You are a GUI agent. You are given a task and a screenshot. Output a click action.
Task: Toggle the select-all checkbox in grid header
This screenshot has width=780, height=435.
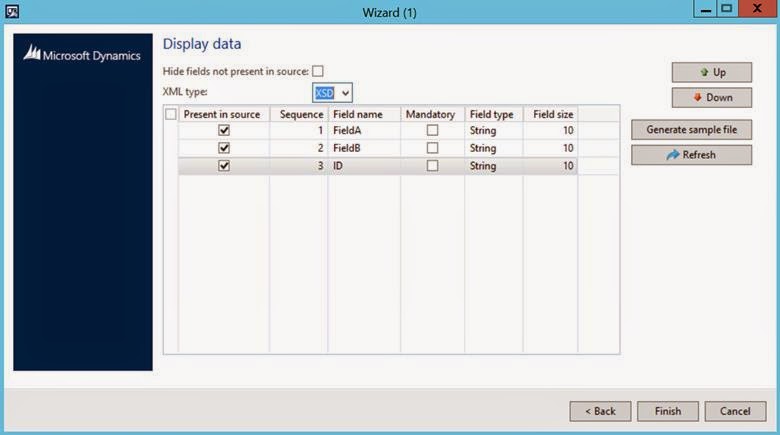pos(171,114)
